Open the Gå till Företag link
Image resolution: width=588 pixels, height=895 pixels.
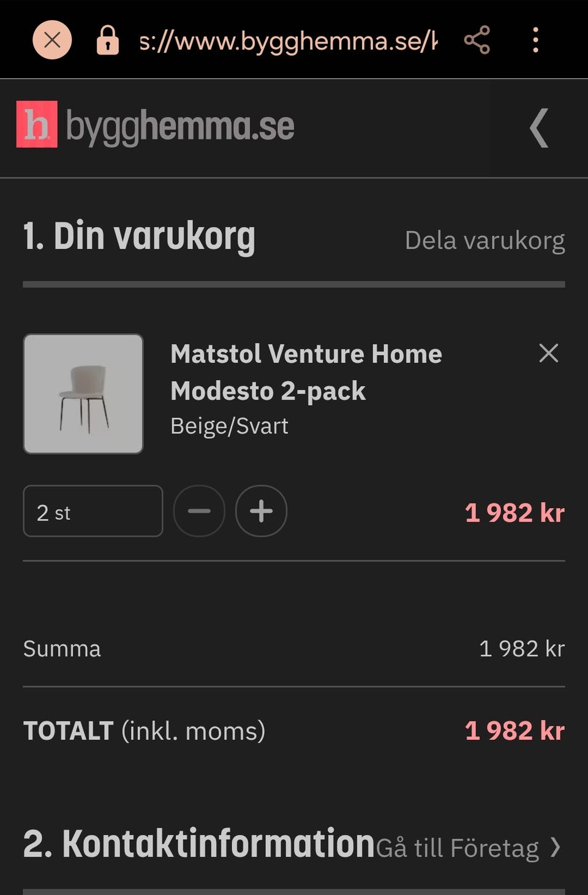457,848
